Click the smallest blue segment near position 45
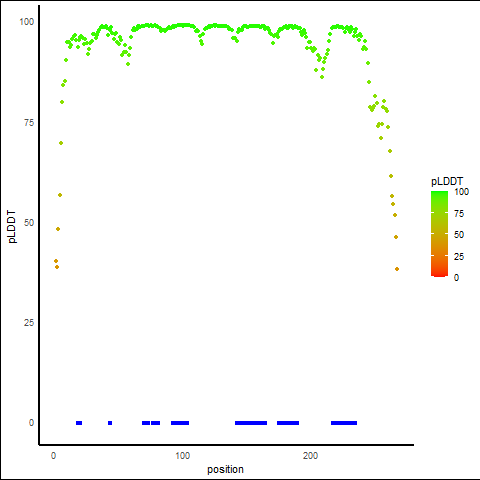Screen dimensions: 480x480 tap(110, 423)
